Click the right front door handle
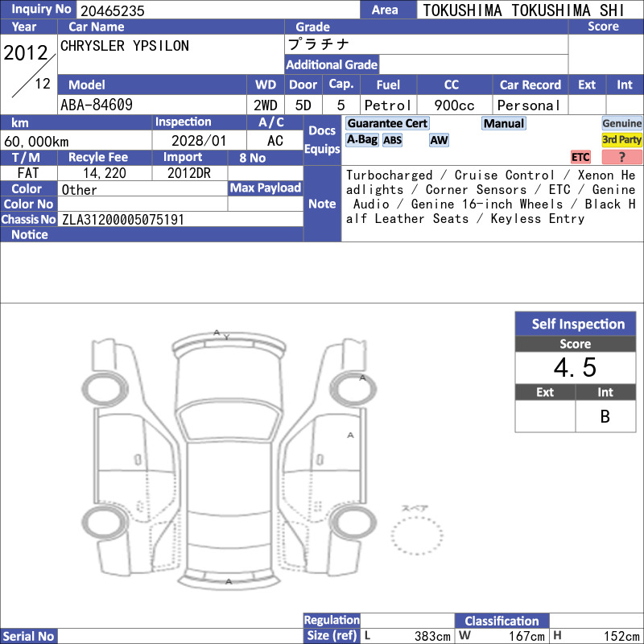 (320, 460)
